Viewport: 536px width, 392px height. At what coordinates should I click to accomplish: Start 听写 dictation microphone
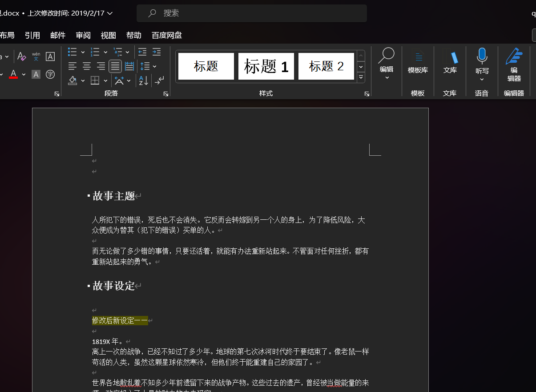tap(482, 57)
